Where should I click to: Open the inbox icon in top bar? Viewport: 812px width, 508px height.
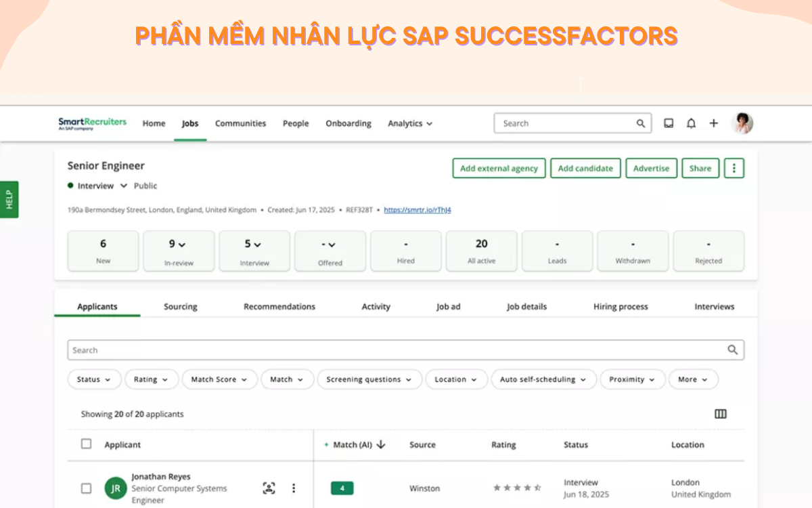coord(669,123)
